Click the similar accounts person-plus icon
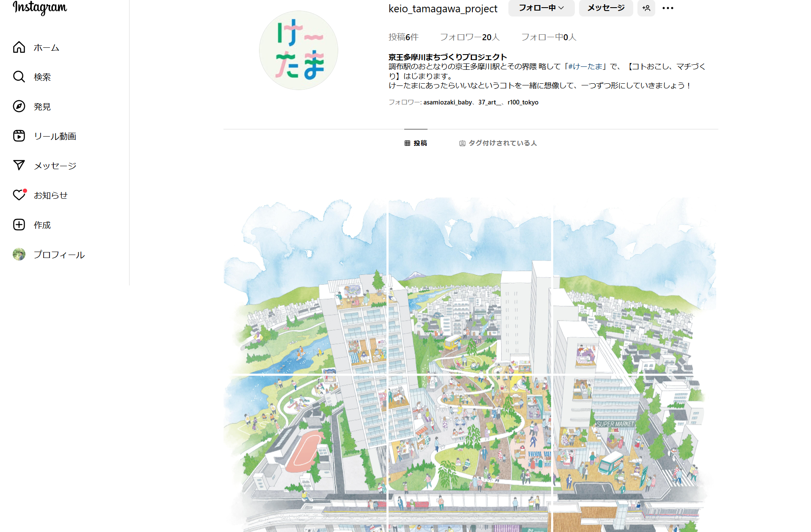811x532 pixels. coord(646,8)
